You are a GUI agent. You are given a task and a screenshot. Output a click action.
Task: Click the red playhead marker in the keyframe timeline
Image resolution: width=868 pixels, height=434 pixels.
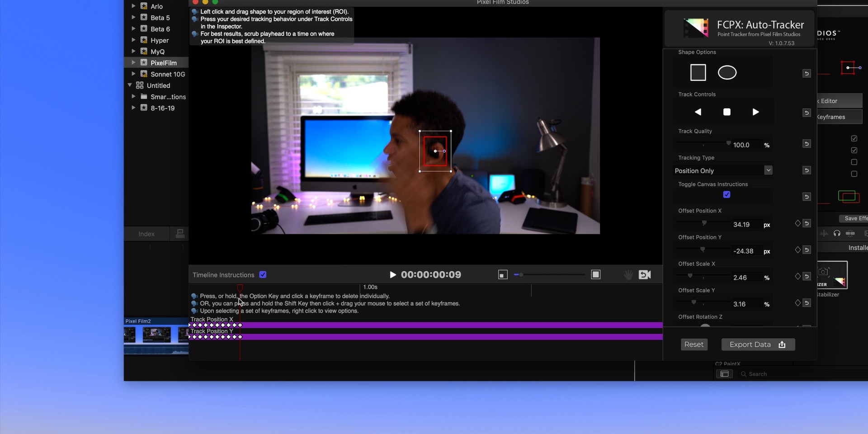point(240,288)
